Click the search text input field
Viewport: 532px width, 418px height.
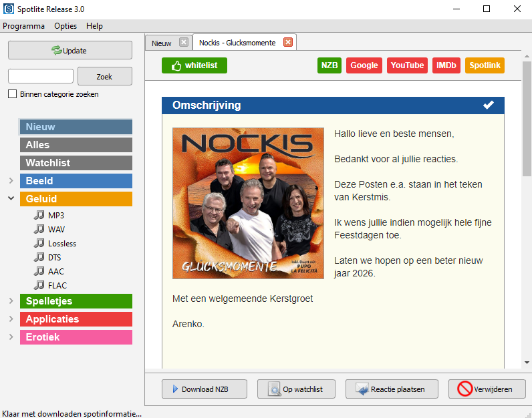[41, 76]
